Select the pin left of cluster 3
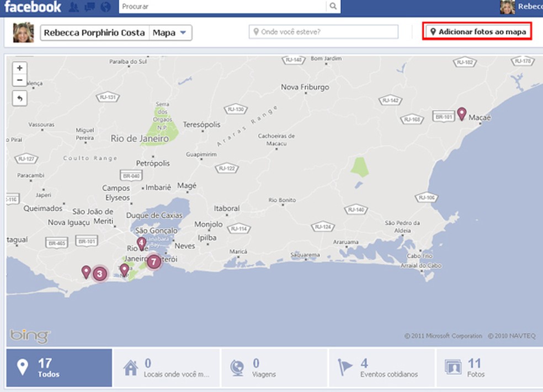Viewport: 543px width, 392px height. coord(86,272)
